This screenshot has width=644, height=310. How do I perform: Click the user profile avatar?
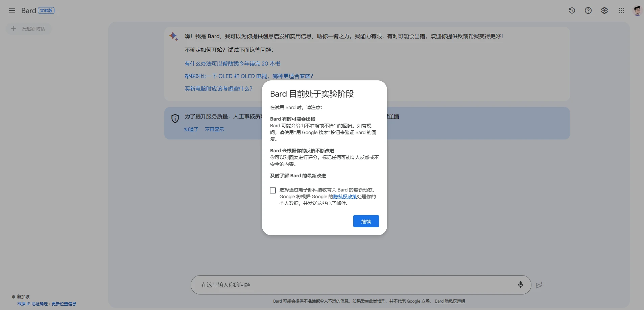point(637,10)
